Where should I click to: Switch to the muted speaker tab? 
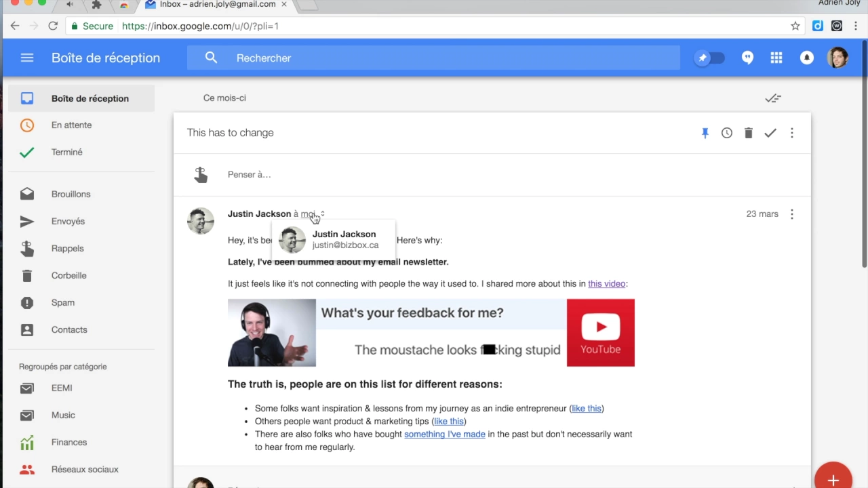[x=71, y=5]
